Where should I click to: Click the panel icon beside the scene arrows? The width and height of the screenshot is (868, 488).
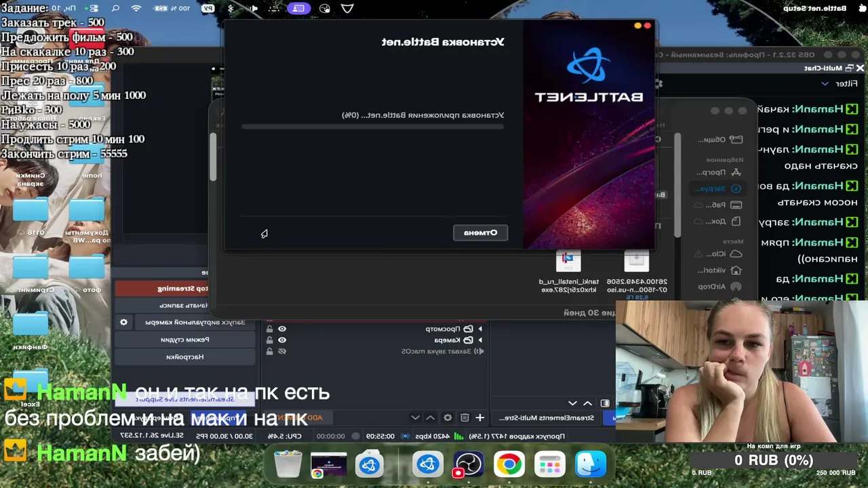[605, 403]
